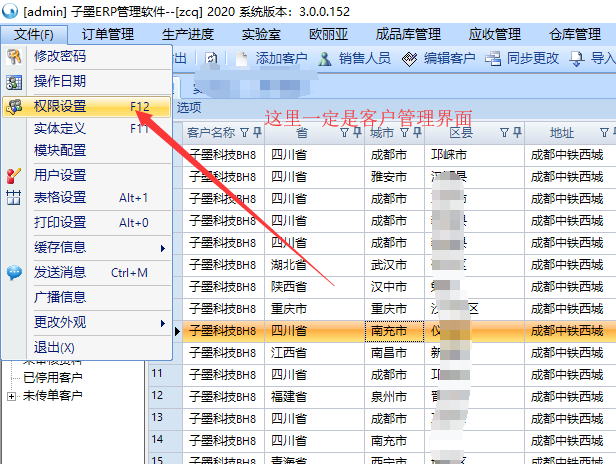Click the 权限设置 menu icon
Screen dimensions: 616x464
point(14,106)
